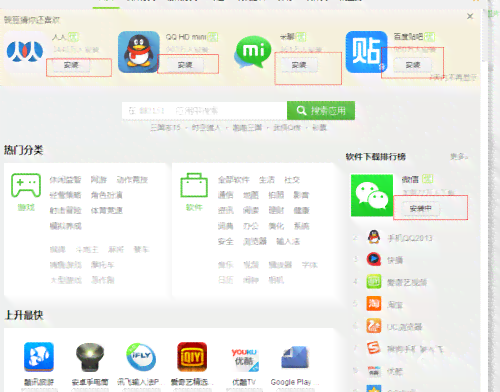Install QQ HD mini

[x=185, y=65]
